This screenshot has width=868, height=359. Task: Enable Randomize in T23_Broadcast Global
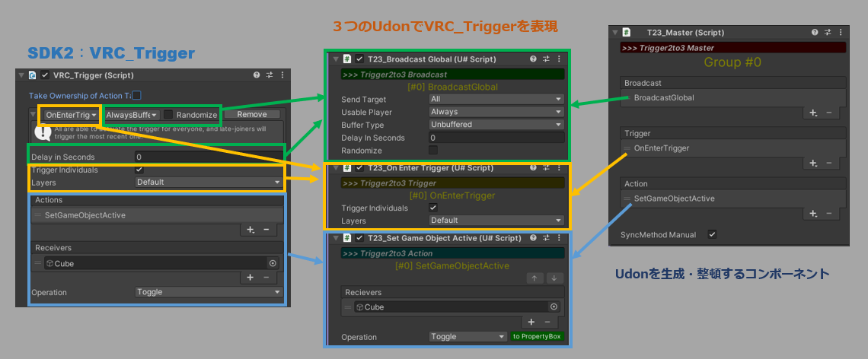(x=433, y=151)
